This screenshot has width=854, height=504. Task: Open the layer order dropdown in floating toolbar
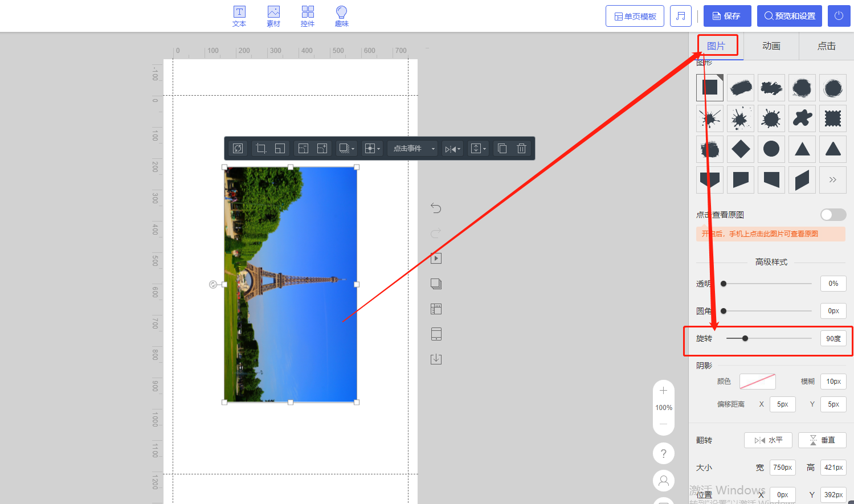(478, 149)
